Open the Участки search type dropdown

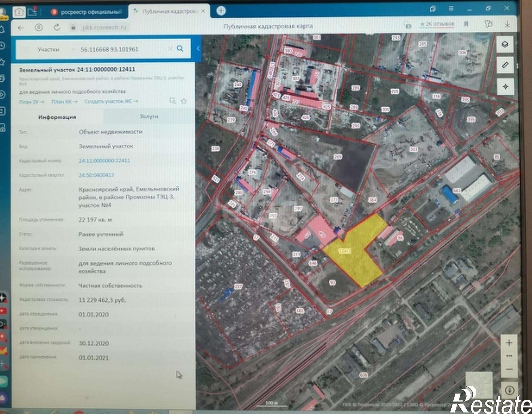(x=56, y=49)
